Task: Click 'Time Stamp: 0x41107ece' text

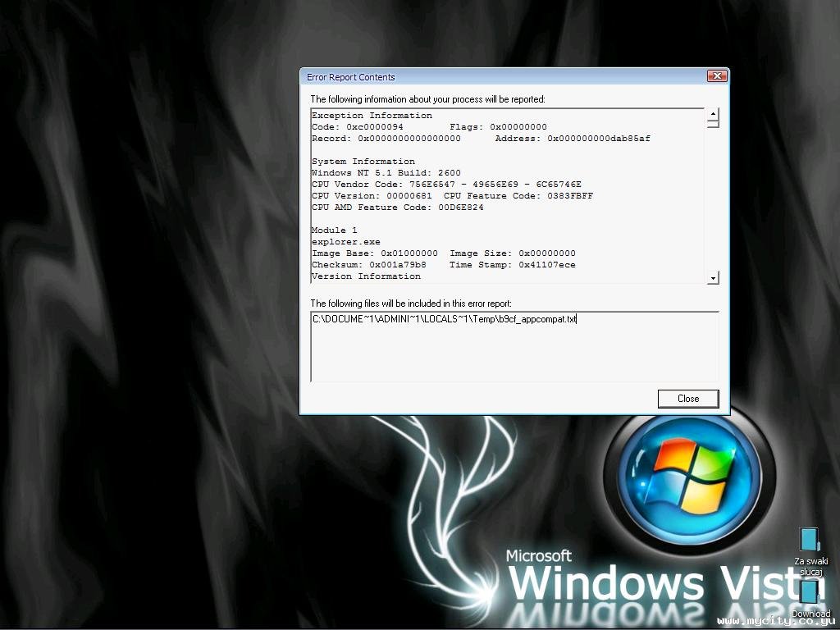Action: pos(512,265)
